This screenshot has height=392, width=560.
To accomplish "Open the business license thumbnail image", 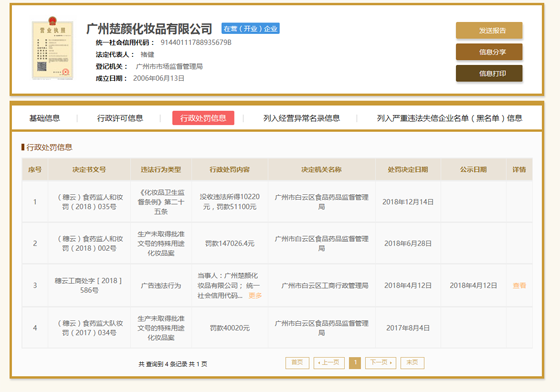I will click(52, 48).
